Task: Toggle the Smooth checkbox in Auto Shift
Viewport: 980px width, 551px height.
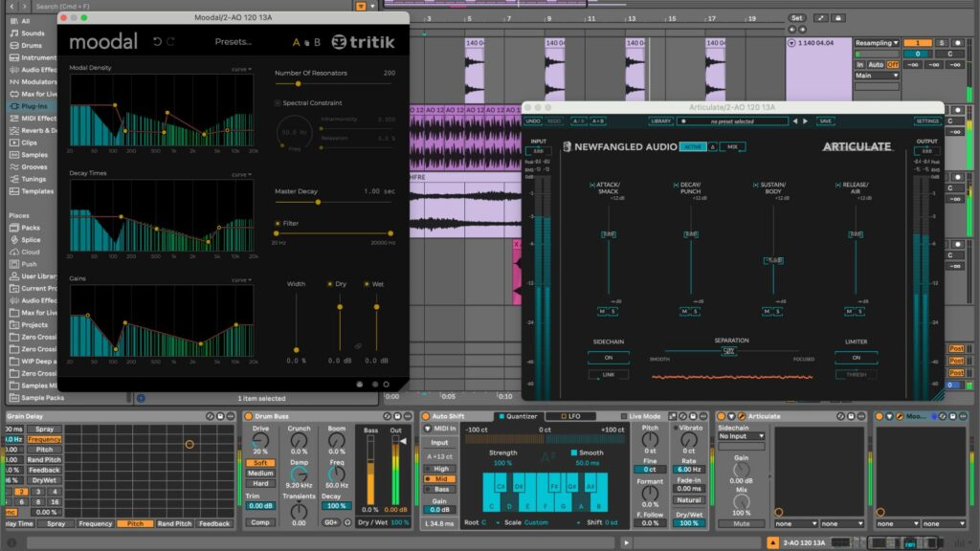Action: [x=574, y=452]
